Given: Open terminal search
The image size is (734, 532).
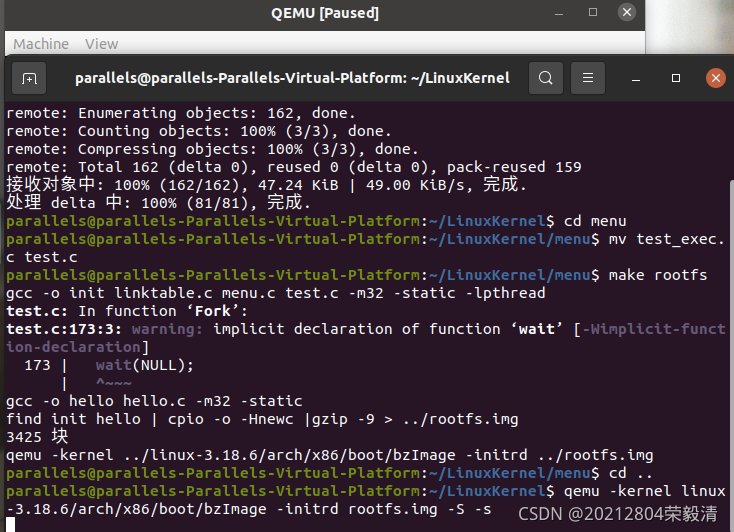Looking at the screenshot, I should tap(545, 78).
